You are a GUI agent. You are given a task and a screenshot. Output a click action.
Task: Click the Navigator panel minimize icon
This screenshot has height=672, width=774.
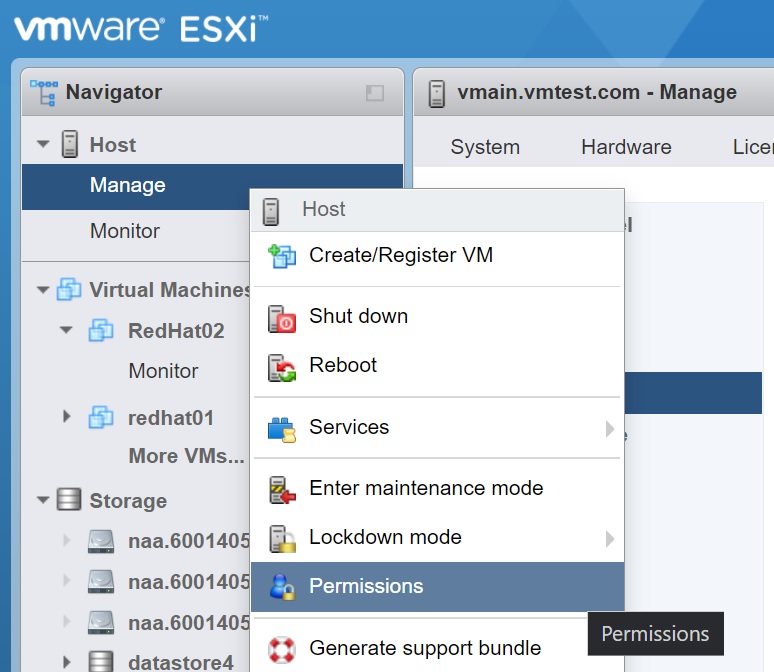375,93
